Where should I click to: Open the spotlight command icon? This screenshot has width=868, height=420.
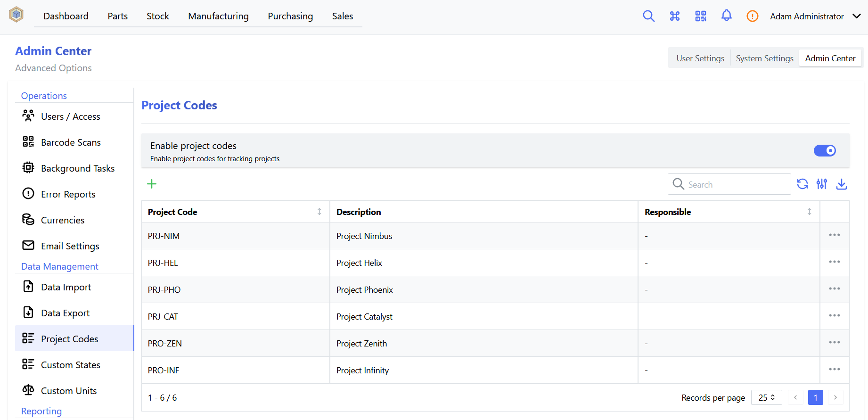pyautogui.click(x=674, y=16)
